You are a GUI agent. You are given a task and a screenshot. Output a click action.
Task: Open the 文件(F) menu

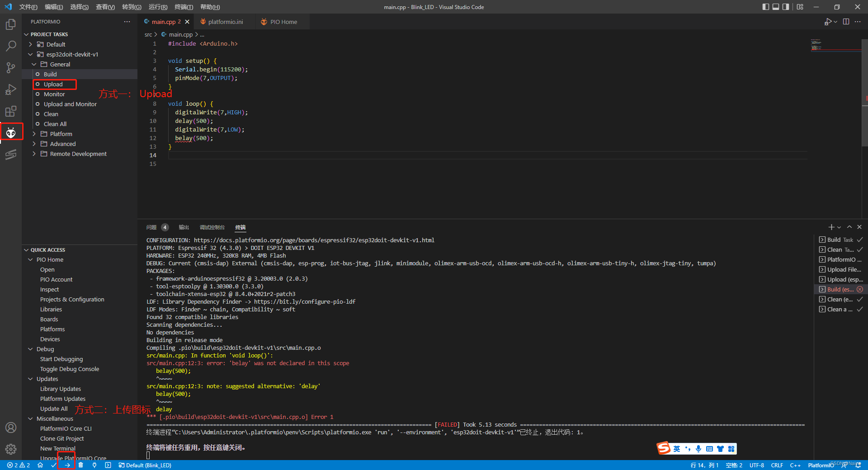point(28,7)
